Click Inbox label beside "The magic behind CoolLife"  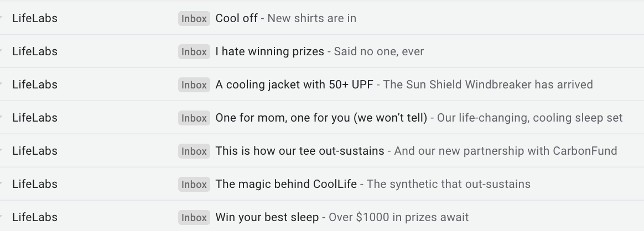tap(194, 185)
